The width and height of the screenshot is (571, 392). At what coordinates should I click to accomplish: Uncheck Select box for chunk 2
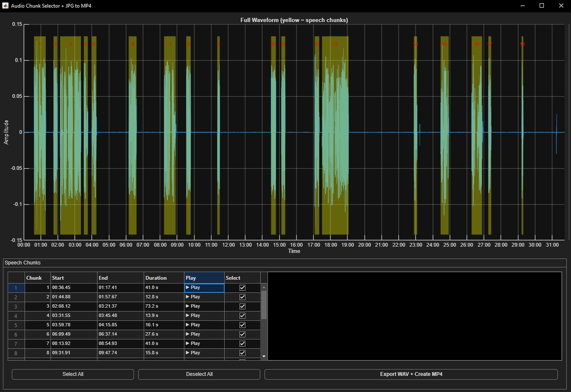pos(243,297)
